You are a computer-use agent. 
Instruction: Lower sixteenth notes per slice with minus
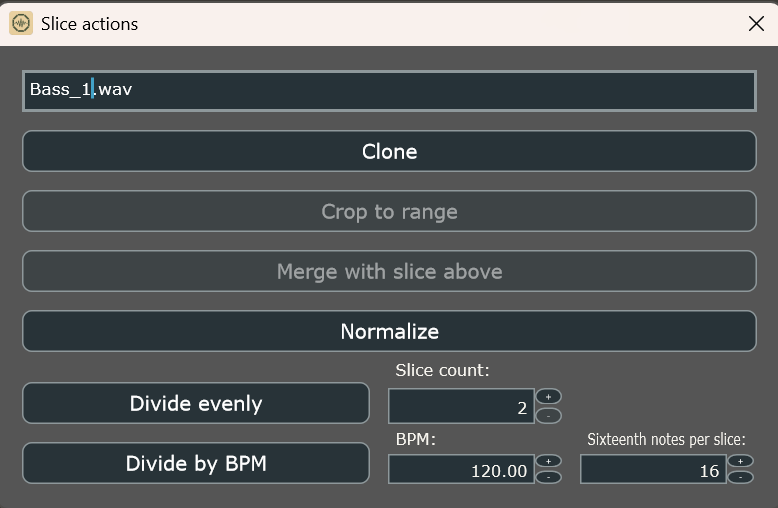pos(740,477)
